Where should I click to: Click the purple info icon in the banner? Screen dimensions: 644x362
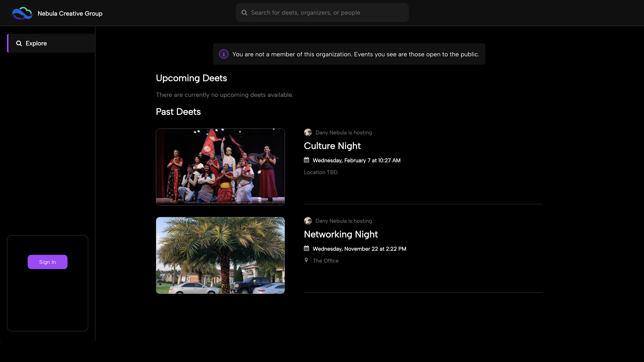tap(223, 54)
